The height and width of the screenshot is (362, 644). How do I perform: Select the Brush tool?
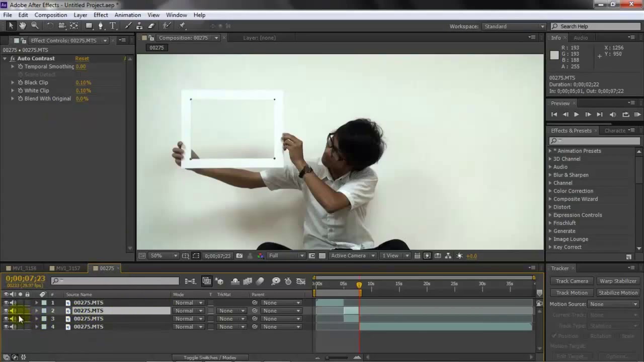click(x=128, y=26)
